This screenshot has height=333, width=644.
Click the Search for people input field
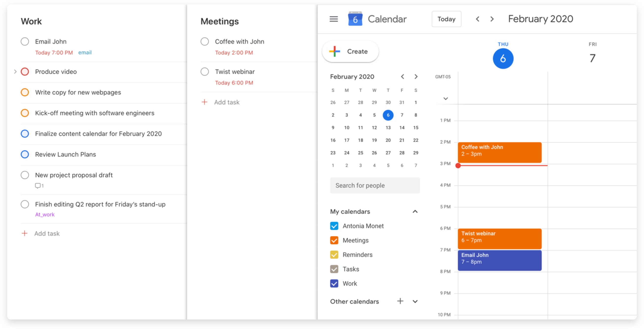(376, 185)
